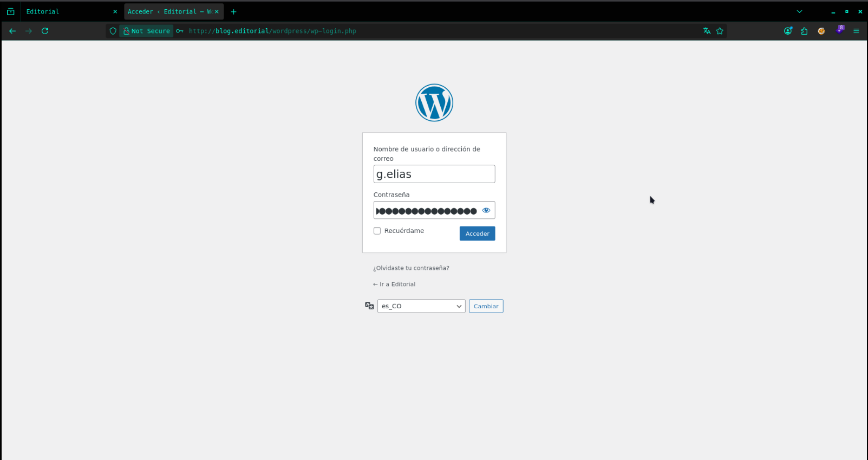Open the extensions puzzle icon
Viewport: 868px width, 460px height.
804,31
